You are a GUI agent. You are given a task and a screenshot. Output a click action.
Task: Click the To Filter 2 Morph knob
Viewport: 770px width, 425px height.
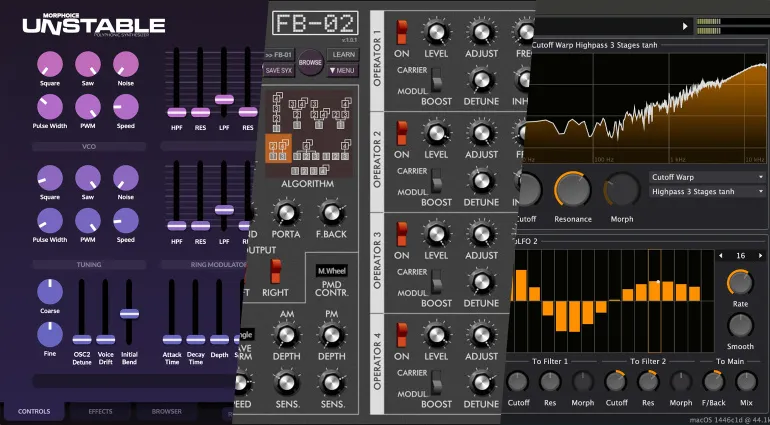[681, 382]
